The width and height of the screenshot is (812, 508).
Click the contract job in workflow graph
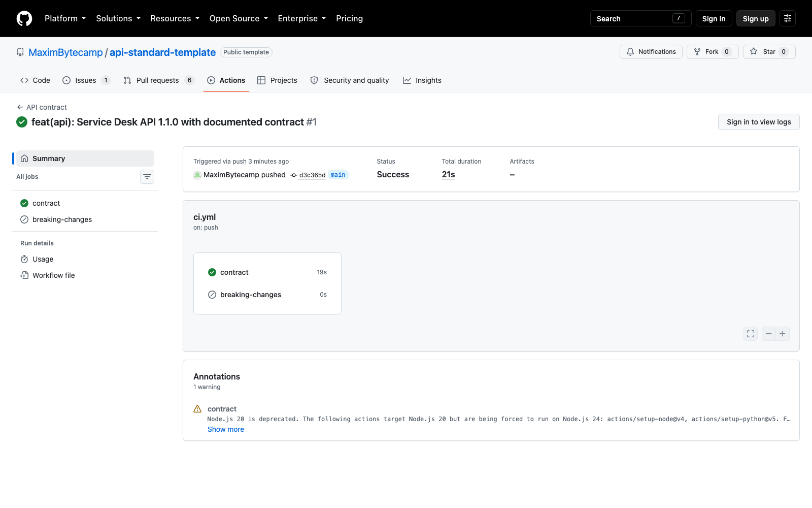click(267, 272)
